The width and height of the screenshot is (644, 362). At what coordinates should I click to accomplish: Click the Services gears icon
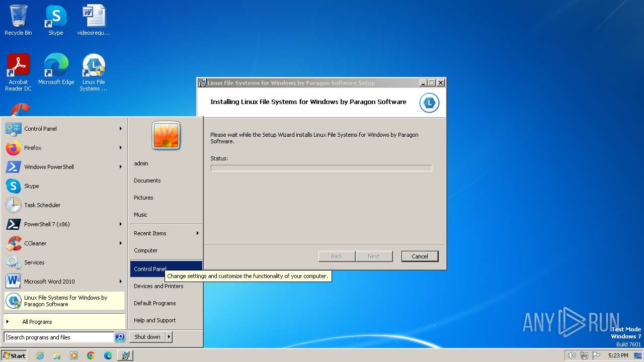[x=14, y=262]
